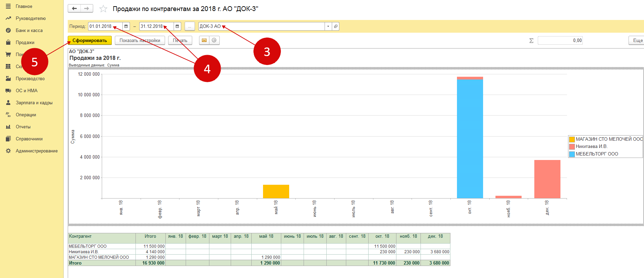644x278 pixels.
Task: Click the Сформировать button
Action: (90, 40)
